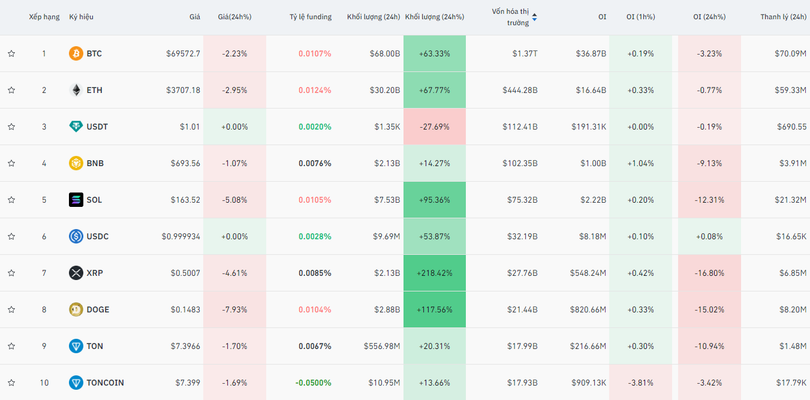Click the Ethereum ETH coin icon
The width and height of the screenshot is (810, 400).
(75, 90)
